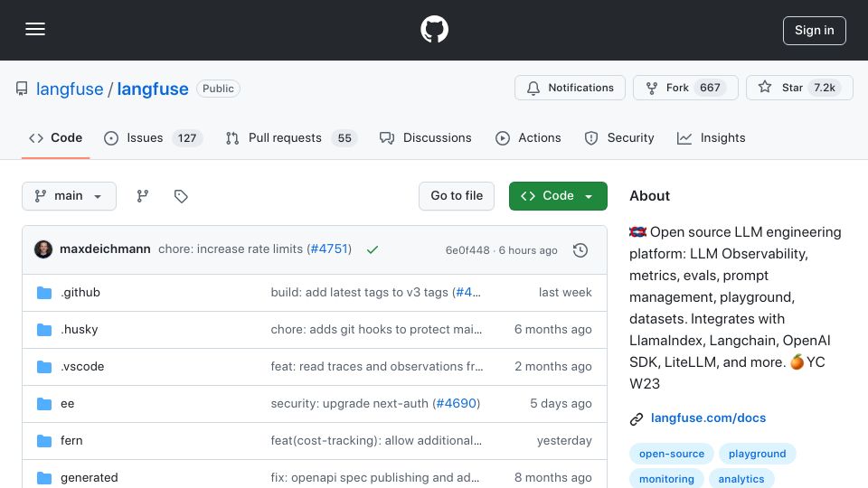The height and width of the screenshot is (488, 868).
Task: Open commit 6e0f448
Action: (x=467, y=250)
